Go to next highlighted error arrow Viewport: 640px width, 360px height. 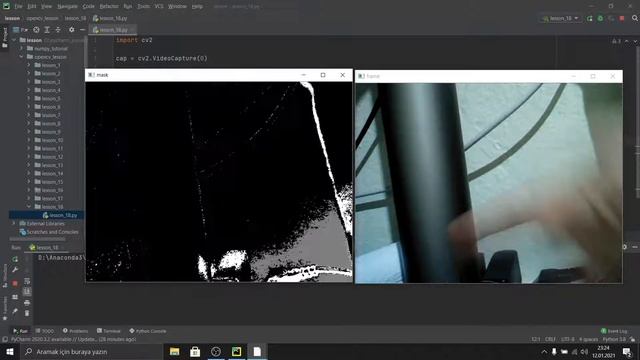click(x=635, y=41)
